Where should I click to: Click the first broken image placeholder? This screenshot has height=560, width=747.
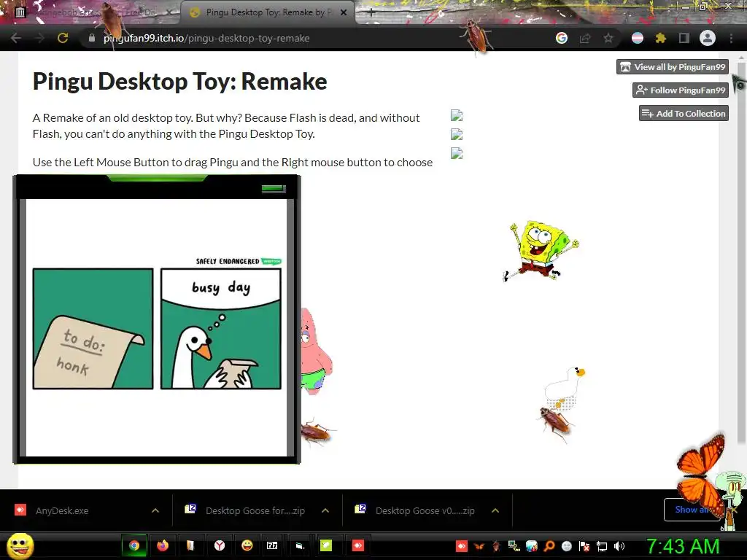(457, 116)
